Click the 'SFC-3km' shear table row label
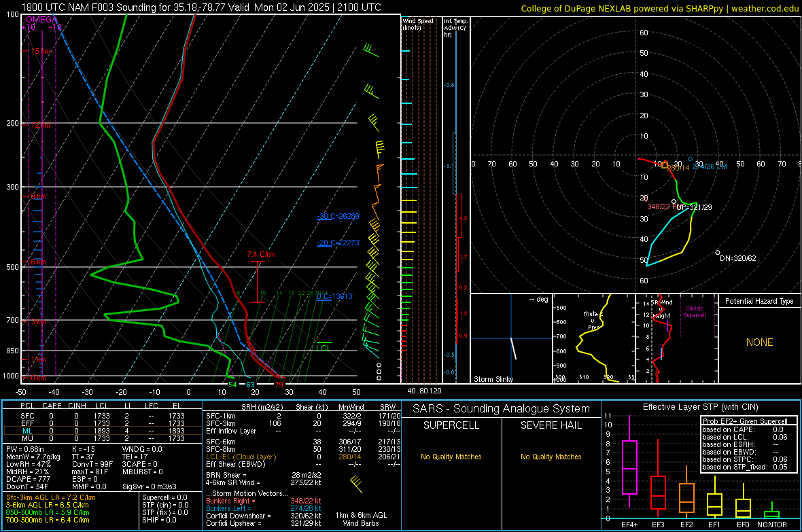The width and height of the screenshot is (802, 532). 220,423
